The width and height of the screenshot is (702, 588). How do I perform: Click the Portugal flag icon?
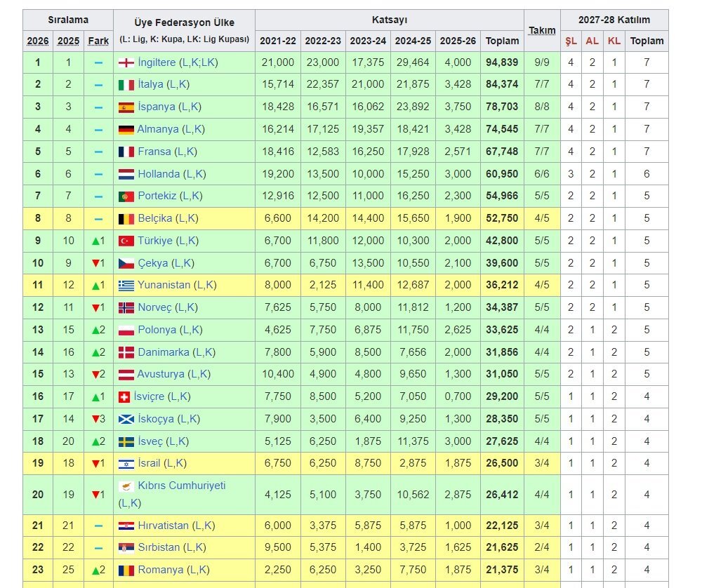[126, 196]
